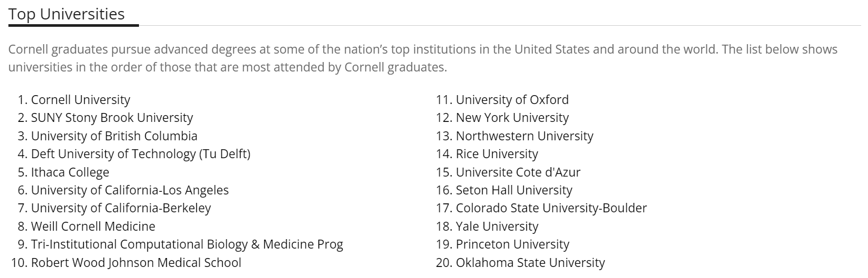The height and width of the screenshot is (278, 868).
Task: Click Yale University in the list
Action: [x=497, y=226]
